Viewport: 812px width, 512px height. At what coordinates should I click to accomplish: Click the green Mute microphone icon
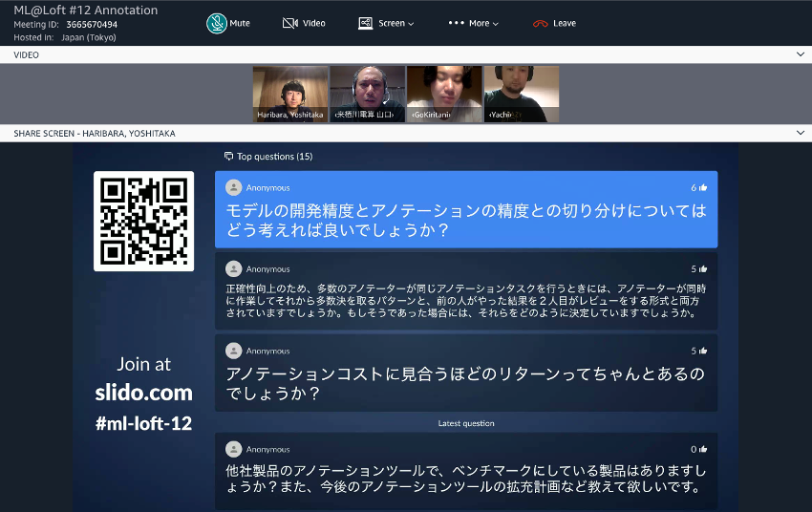pyautogui.click(x=217, y=23)
